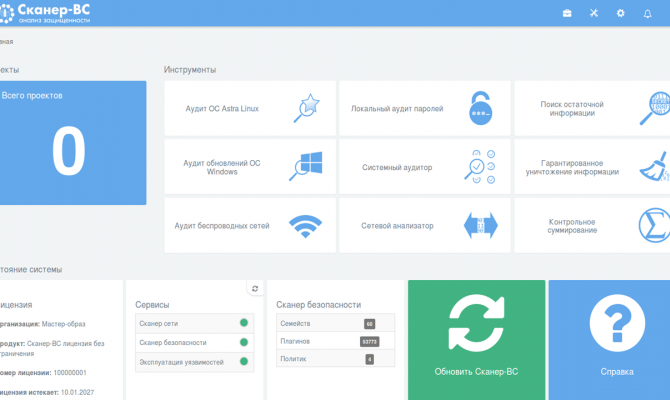Open Аудит беспроводных сетей tool

click(x=250, y=225)
